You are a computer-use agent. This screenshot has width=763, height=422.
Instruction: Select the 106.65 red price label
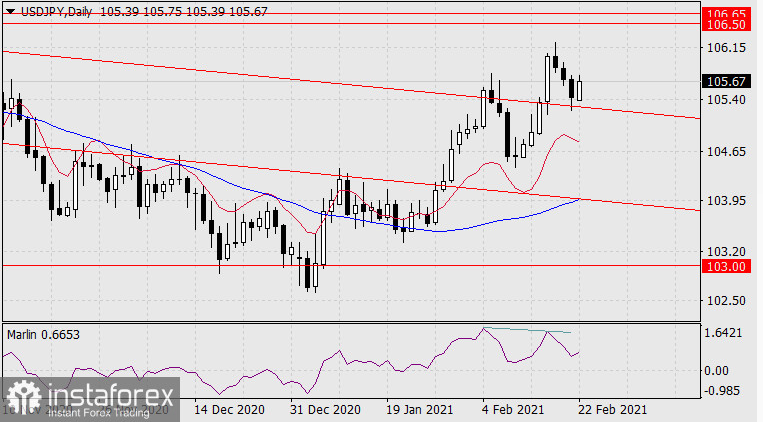[726, 14]
